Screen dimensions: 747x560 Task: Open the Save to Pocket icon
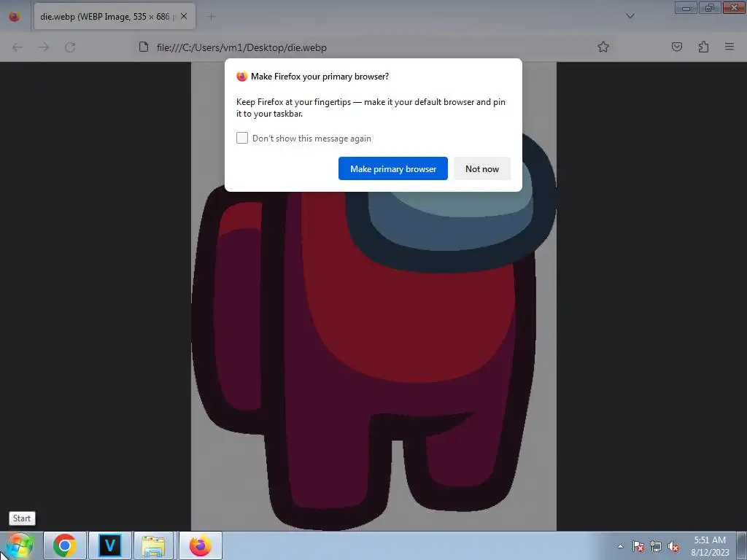[676, 47]
